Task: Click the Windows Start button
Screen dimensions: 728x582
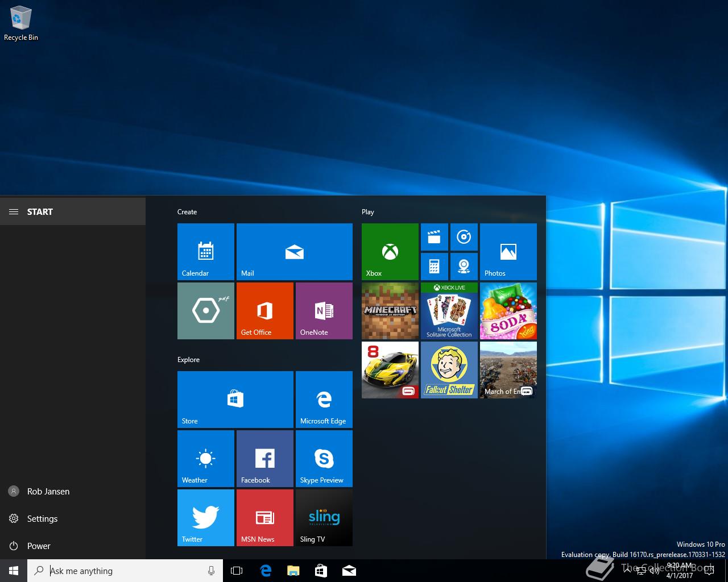Action: point(14,571)
